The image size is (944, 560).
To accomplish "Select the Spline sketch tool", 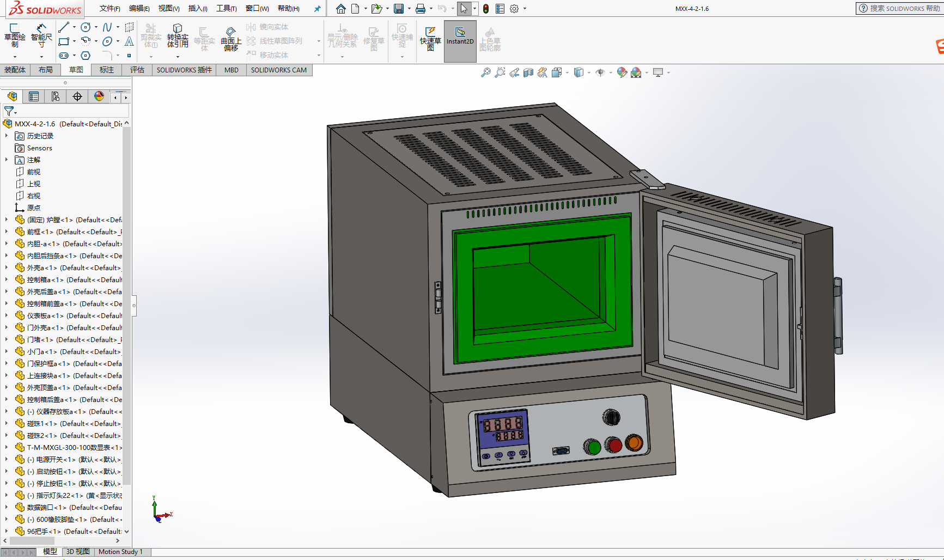I will click(x=107, y=27).
